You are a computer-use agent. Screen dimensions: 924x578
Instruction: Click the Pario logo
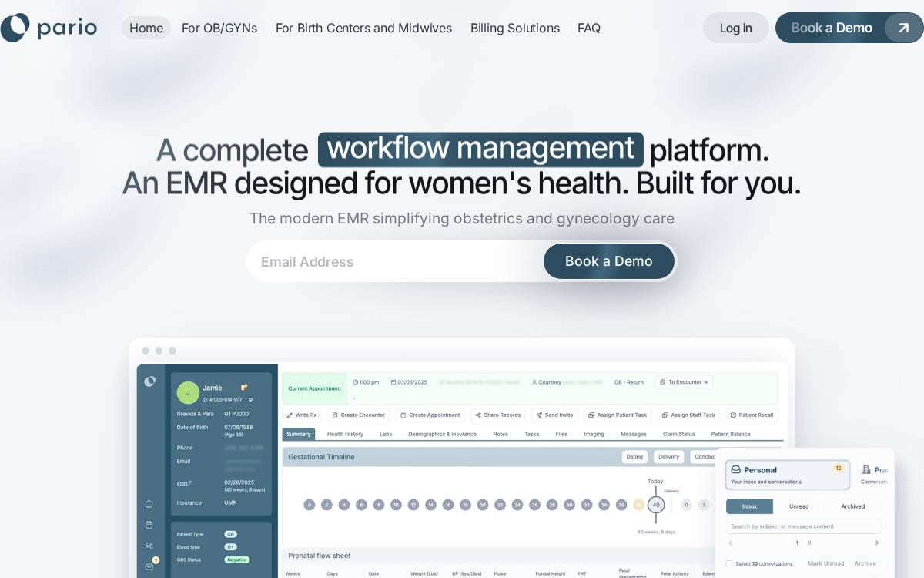coord(49,28)
